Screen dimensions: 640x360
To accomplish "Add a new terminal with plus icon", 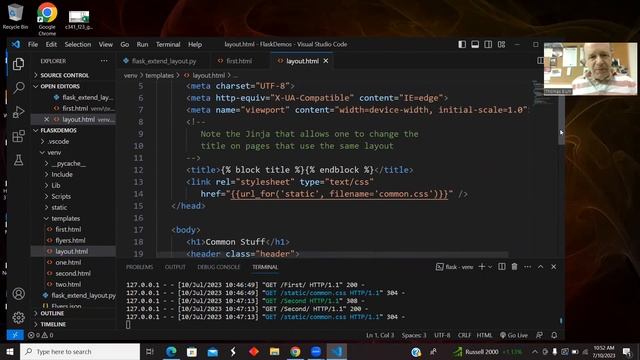I will pyautogui.click(x=482, y=267).
